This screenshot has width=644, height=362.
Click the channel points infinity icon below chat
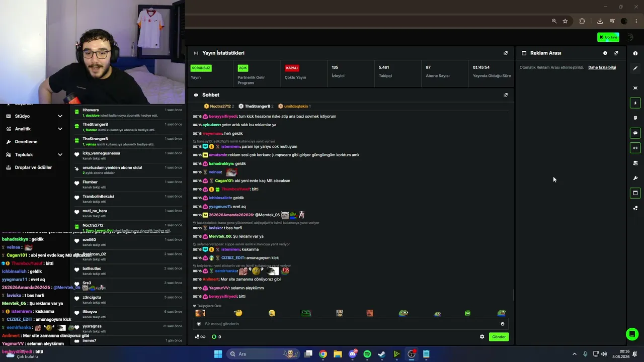tap(200, 337)
